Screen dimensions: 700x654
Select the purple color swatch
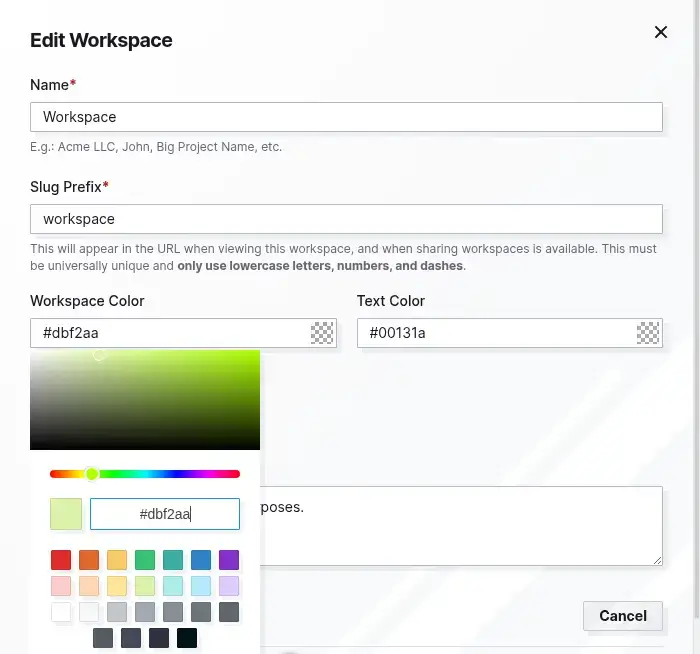229,560
